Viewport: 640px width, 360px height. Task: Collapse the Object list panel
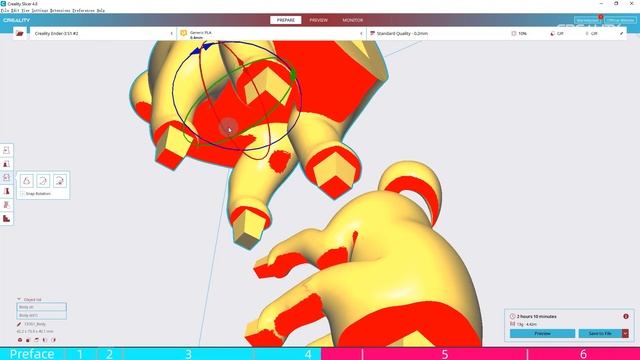pos(19,299)
